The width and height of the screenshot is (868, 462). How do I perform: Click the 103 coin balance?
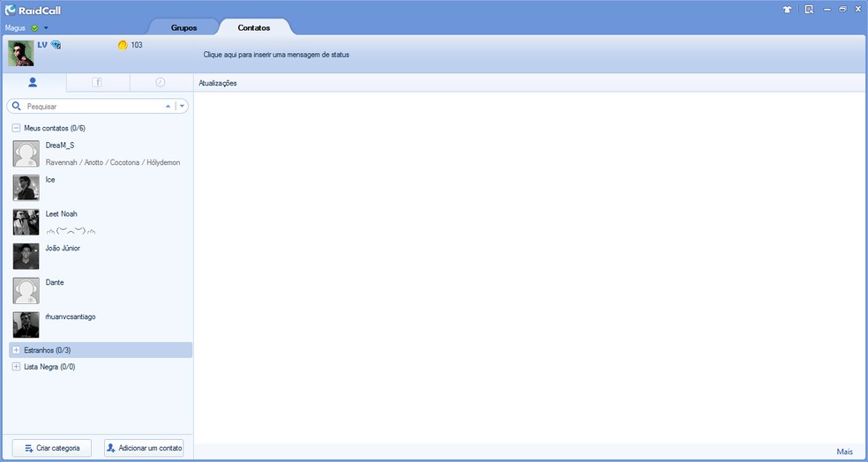pyautogui.click(x=137, y=45)
